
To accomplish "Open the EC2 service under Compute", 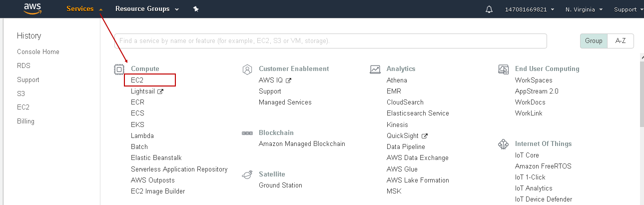I will tap(138, 80).
